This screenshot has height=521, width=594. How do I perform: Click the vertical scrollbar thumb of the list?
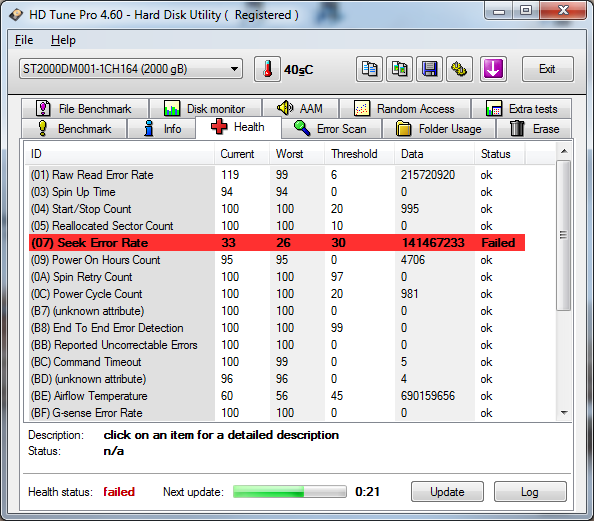coord(564,235)
